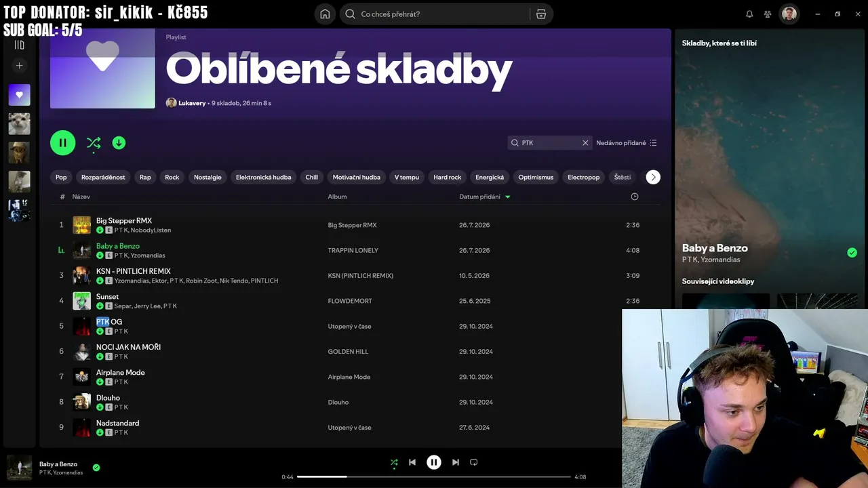Click the Dlouho track title
868x488 pixels.
108,398
